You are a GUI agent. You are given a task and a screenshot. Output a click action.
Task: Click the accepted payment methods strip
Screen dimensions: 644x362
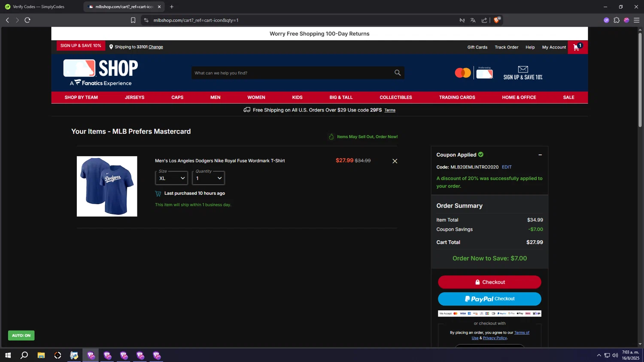point(489,314)
